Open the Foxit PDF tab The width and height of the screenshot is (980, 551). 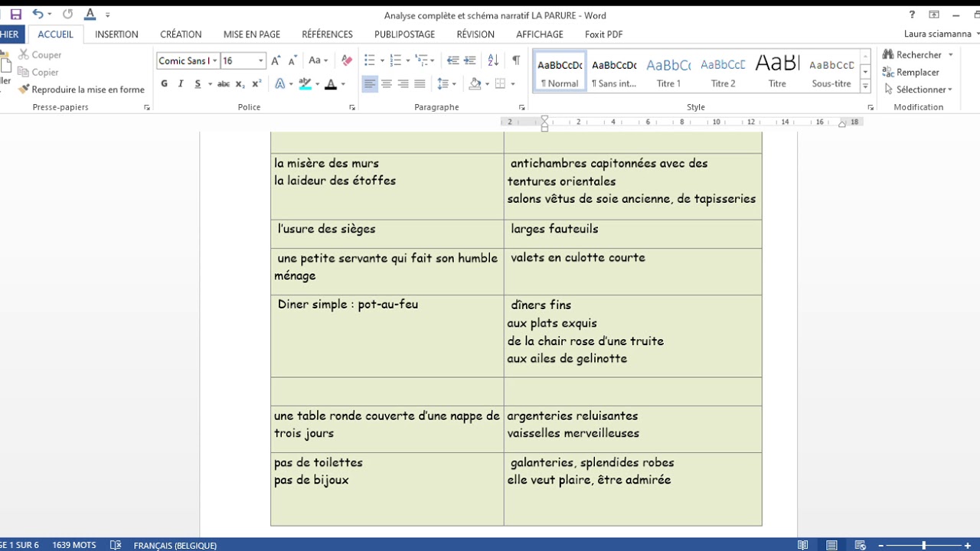(603, 34)
